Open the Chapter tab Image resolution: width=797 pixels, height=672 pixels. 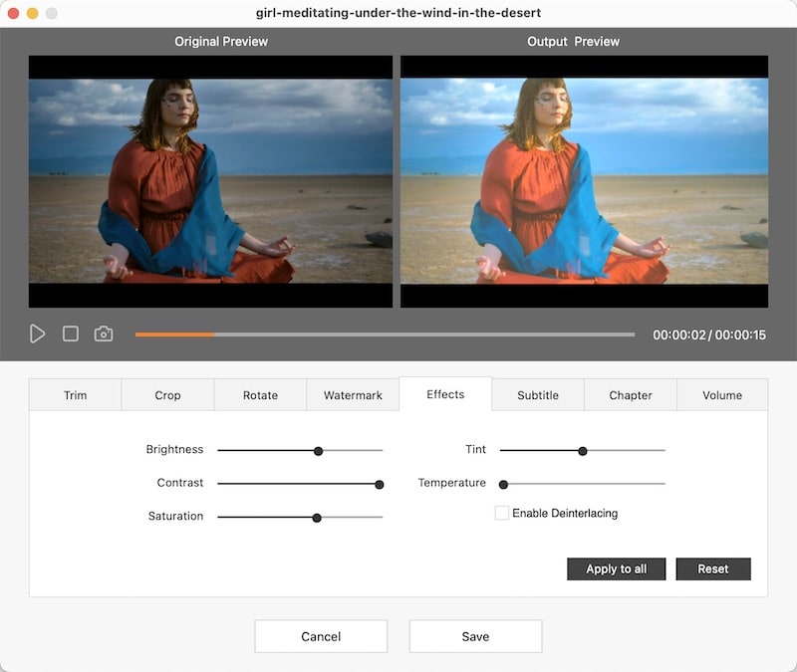pyautogui.click(x=630, y=394)
